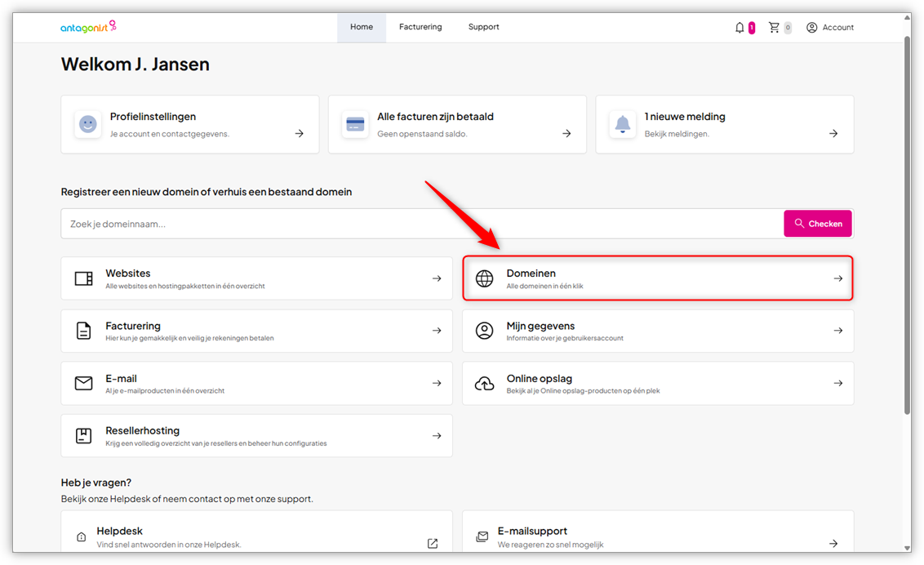This screenshot has width=924, height=565.
Task: Open the Profielinstellingen card
Action: (190, 124)
